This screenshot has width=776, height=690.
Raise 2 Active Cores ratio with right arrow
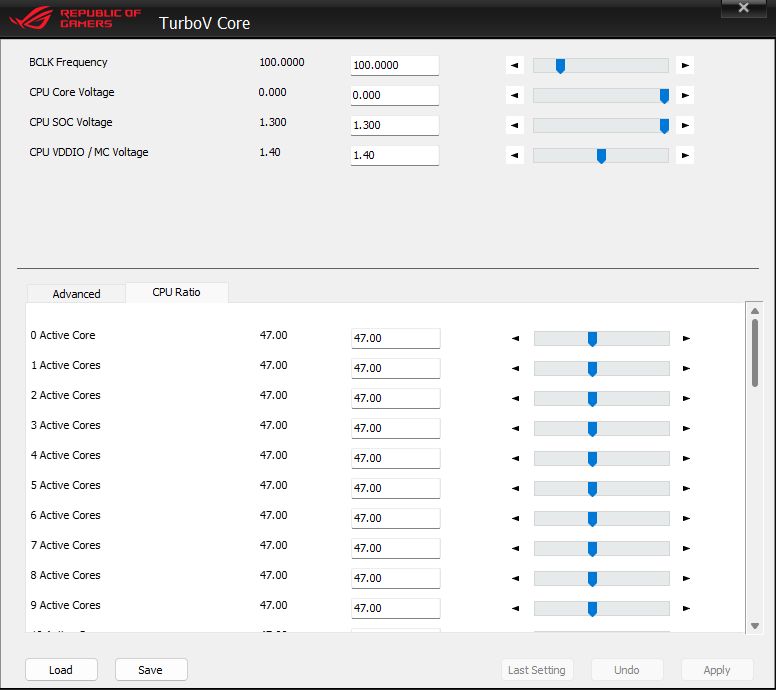point(686,398)
